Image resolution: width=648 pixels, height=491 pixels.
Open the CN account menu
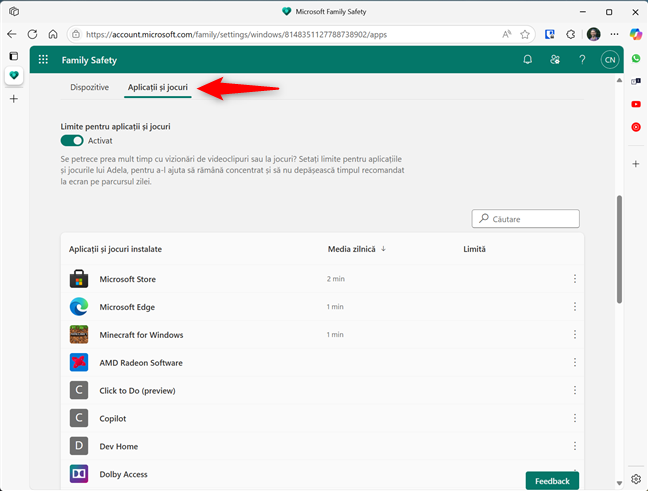(610, 60)
